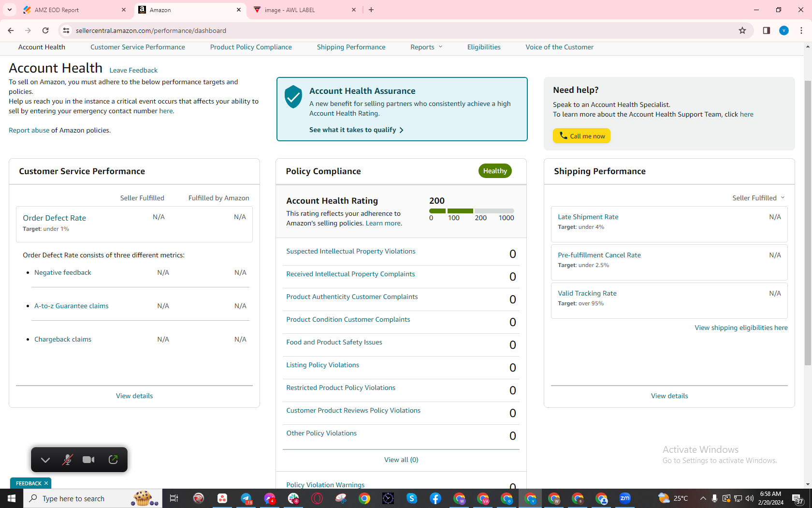
Task: Open the Negative feedback link
Action: (63, 272)
